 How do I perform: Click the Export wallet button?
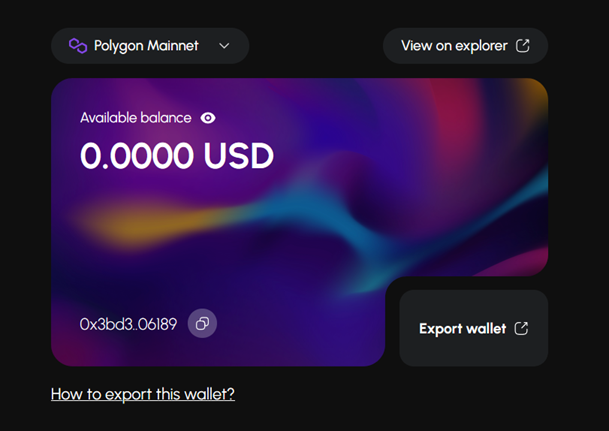(x=473, y=328)
